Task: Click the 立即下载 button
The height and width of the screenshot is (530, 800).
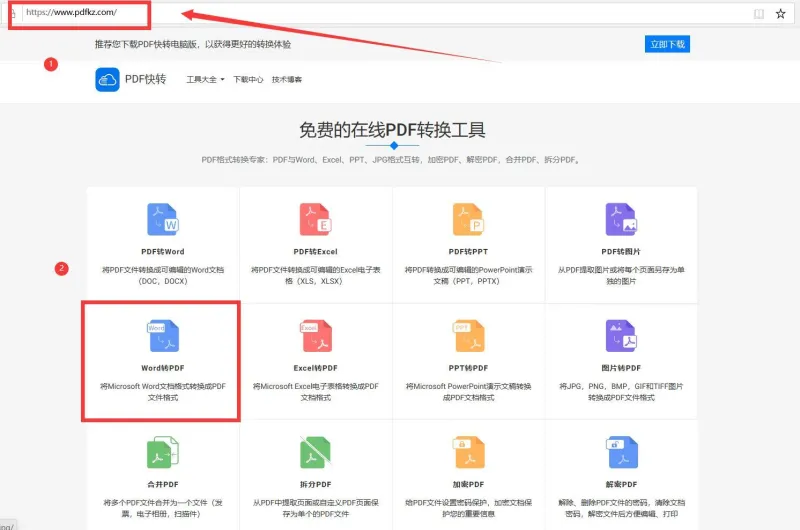Action: (667, 44)
